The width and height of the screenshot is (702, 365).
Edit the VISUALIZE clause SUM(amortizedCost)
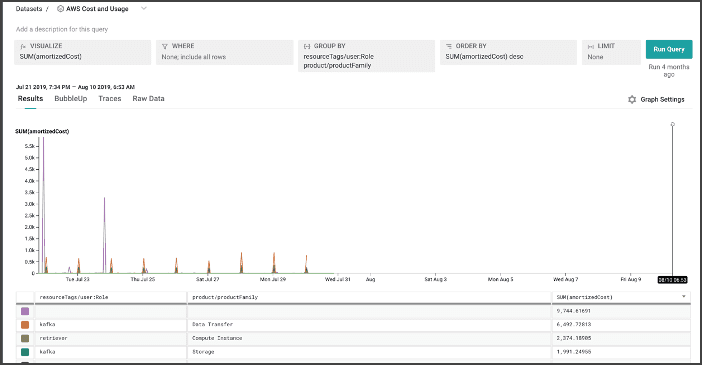pos(82,52)
